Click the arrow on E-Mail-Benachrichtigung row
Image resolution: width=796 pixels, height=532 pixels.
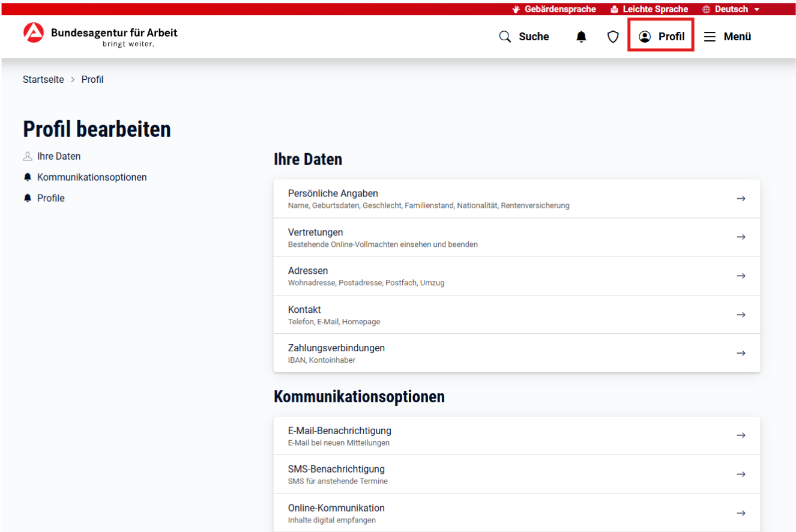point(741,435)
